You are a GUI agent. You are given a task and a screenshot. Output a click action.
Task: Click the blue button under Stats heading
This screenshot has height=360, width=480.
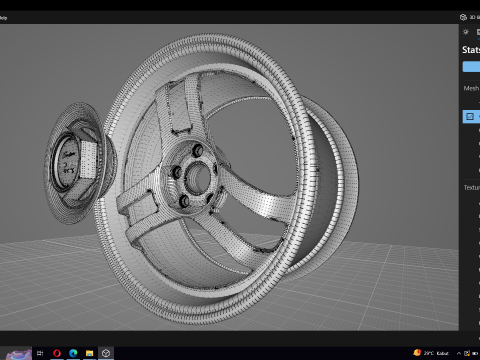coord(471,67)
